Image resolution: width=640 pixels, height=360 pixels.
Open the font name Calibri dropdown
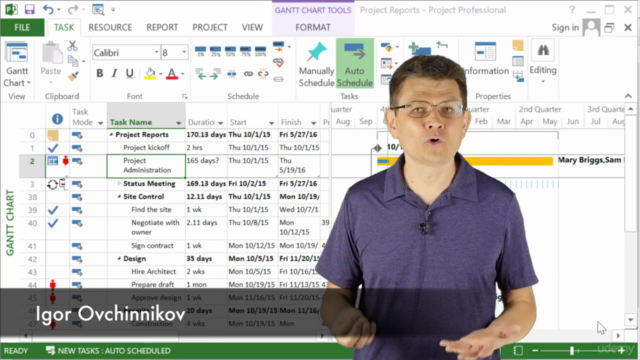pos(156,52)
